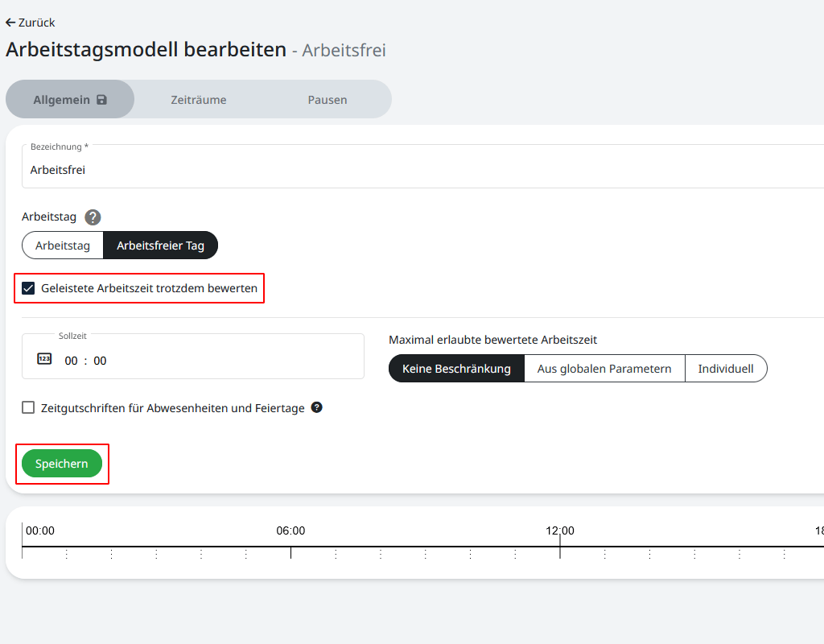Choose Individuell for maximum work time
This screenshot has height=644, width=824.
(726, 369)
